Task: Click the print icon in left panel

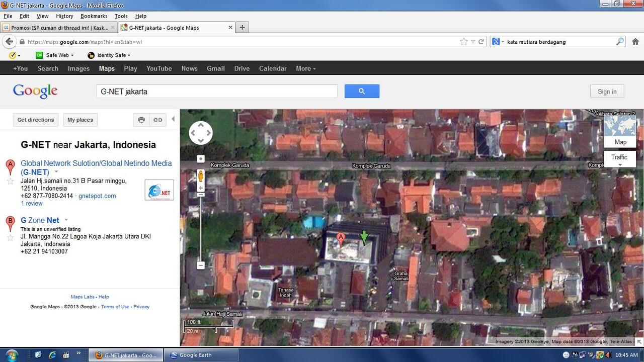Action: pyautogui.click(x=141, y=120)
